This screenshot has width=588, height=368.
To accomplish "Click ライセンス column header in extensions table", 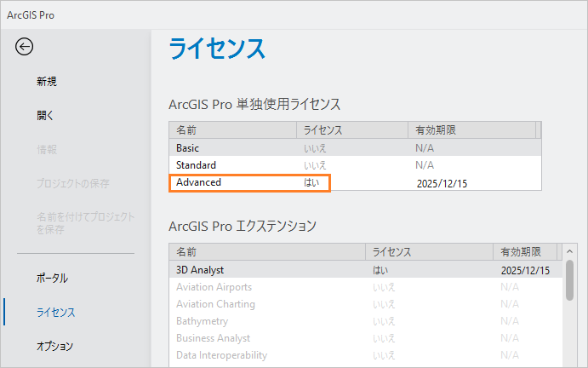I will (x=429, y=251).
